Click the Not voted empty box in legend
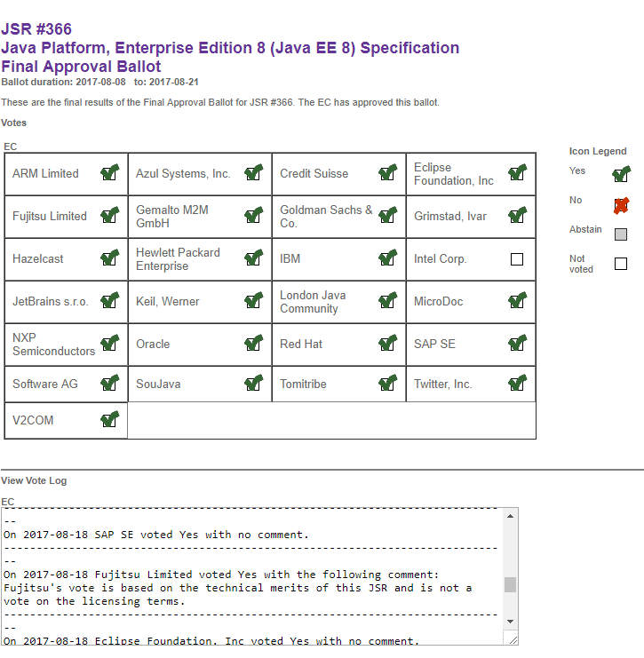Screen dimensions: 644x658 pyautogui.click(x=621, y=264)
